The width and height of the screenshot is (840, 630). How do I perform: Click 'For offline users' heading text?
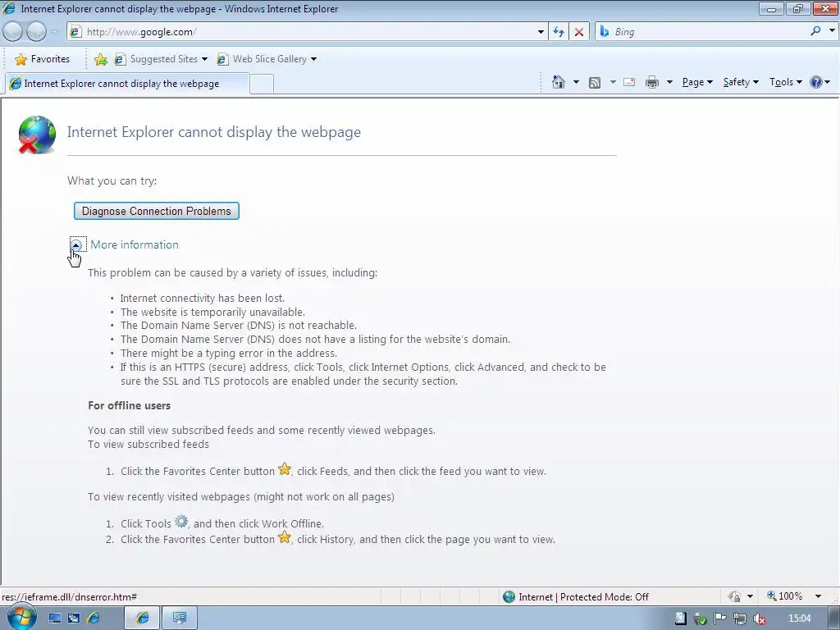click(x=129, y=405)
